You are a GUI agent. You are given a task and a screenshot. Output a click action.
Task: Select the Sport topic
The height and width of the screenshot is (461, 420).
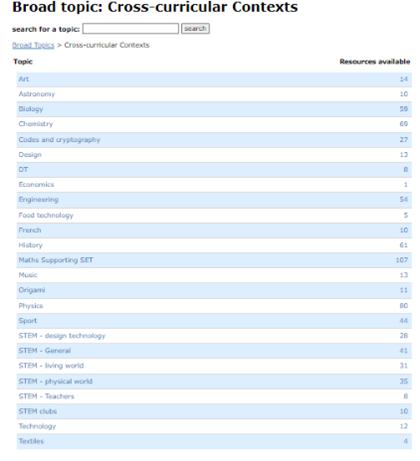(x=28, y=321)
